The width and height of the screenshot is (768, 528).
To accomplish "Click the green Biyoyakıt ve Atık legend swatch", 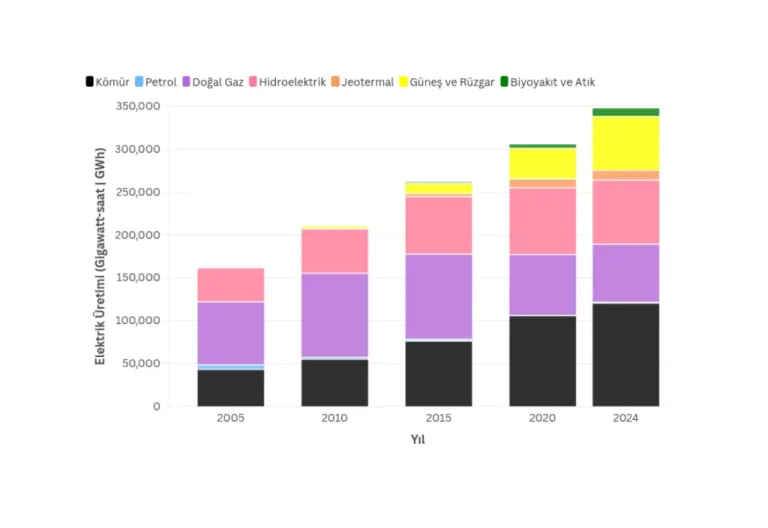I will [x=504, y=81].
